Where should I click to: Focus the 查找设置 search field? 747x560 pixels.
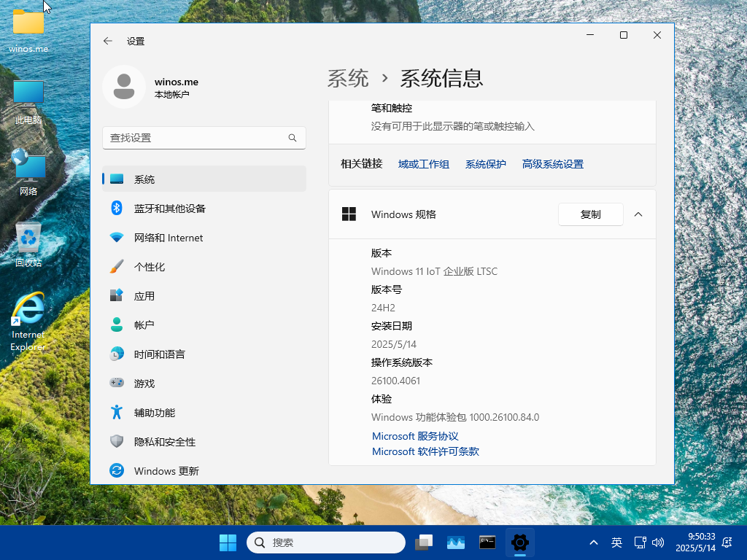pyautogui.click(x=204, y=138)
